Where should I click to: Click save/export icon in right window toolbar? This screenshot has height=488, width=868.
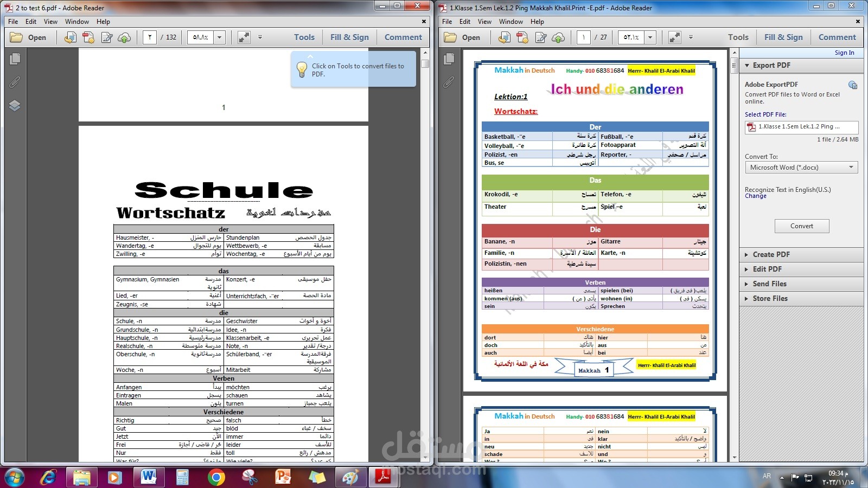pyautogui.click(x=504, y=37)
